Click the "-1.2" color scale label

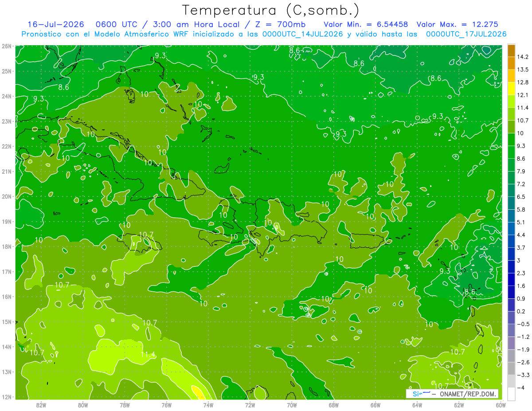point(523,337)
